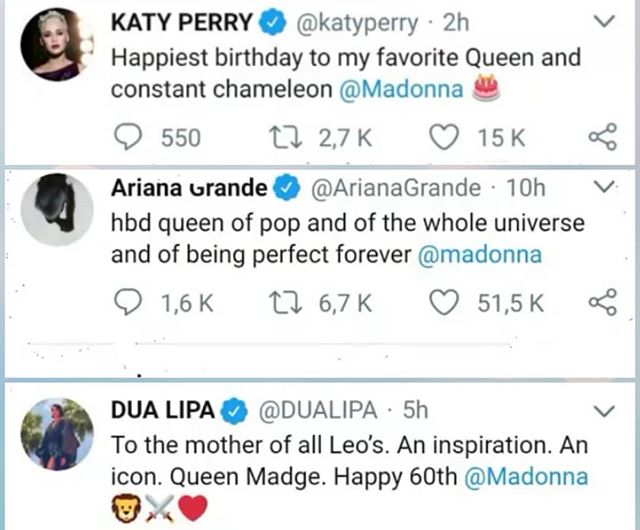Click Ariana Grande's verified badge
Image resolution: width=640 pixels, height=530 pixels.
click(x=285, y=187)
